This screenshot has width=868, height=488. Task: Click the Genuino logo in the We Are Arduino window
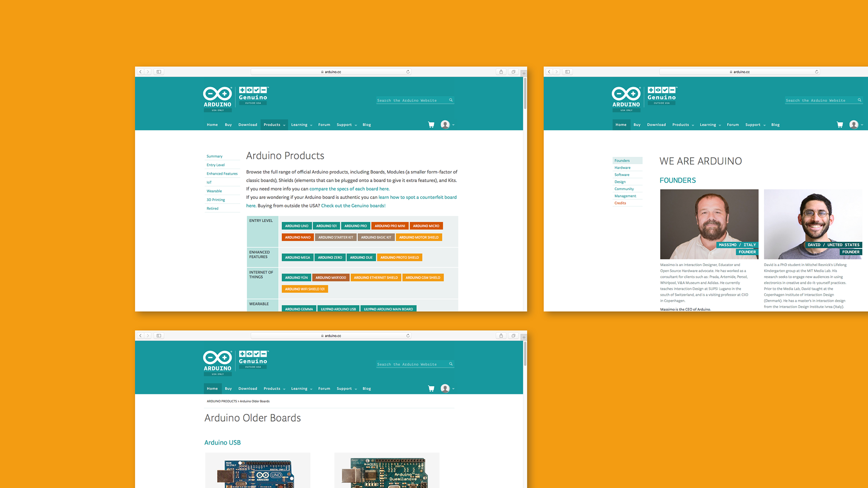(x=662, y=96)
